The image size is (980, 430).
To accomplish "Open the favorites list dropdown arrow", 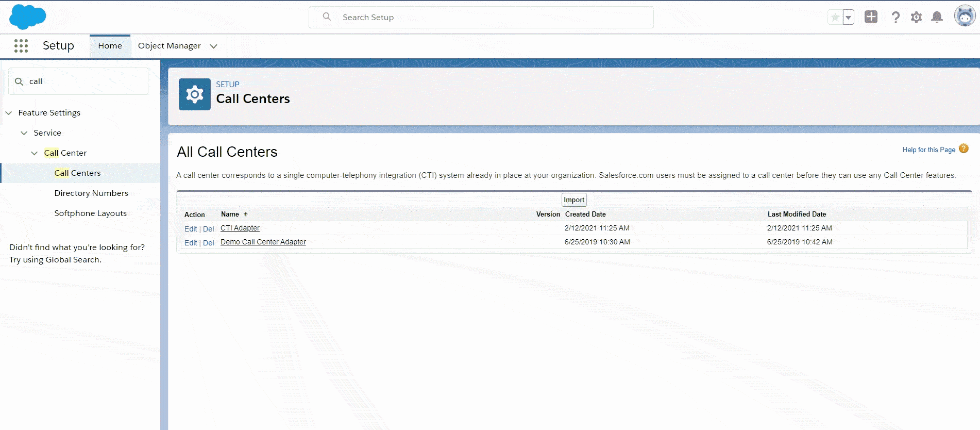I will pos(848,17).
